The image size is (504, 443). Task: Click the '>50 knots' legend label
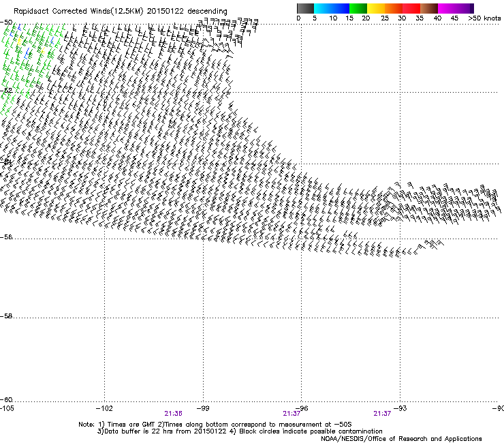[484, 18]
